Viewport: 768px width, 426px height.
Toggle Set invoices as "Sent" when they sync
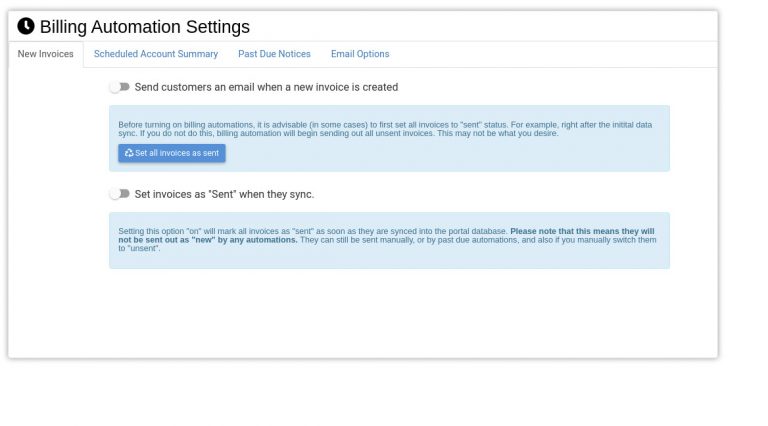tap(120, 194)
